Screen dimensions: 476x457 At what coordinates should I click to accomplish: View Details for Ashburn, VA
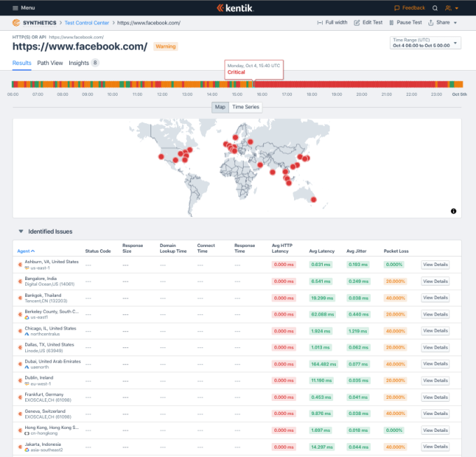(x=435, y=265)
